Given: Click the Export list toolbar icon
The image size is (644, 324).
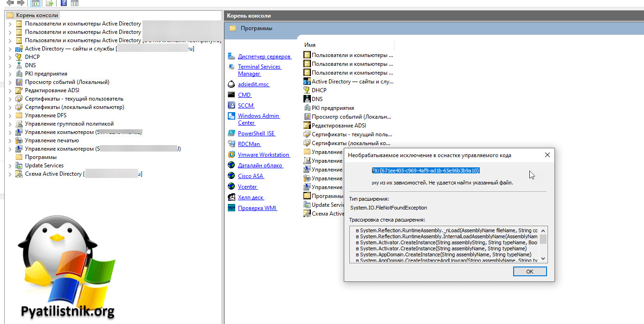Looking at the screenshot, I should pos(50,3).
